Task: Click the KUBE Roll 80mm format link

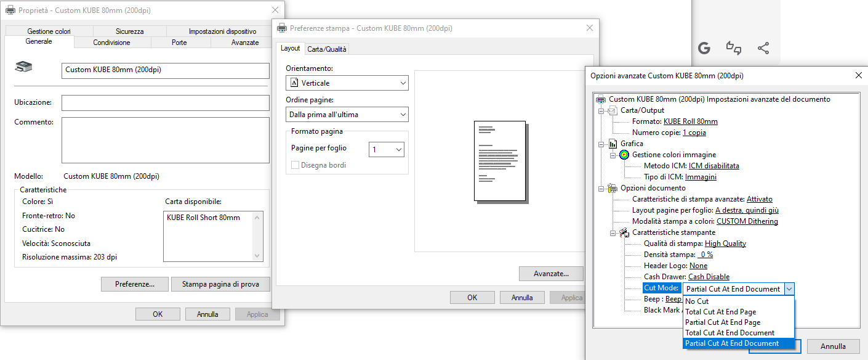Action: pyautogui.click(x=691, y=121)
